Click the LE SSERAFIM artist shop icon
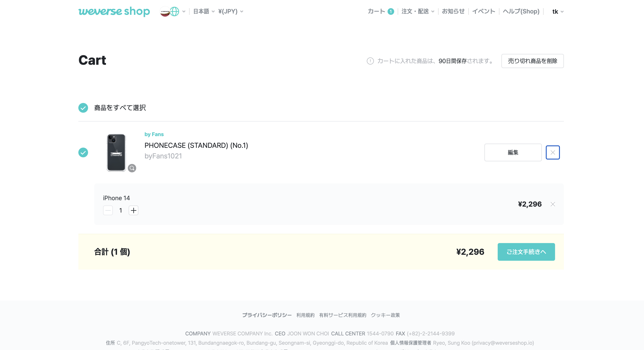Screen dimensions: 644x350 165,11
